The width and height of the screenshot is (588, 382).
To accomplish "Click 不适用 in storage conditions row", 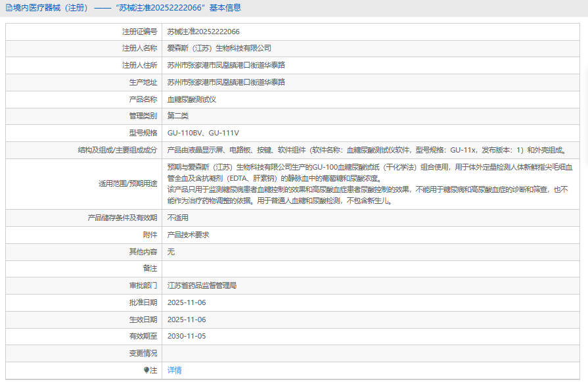I will [x=177, y=218].
